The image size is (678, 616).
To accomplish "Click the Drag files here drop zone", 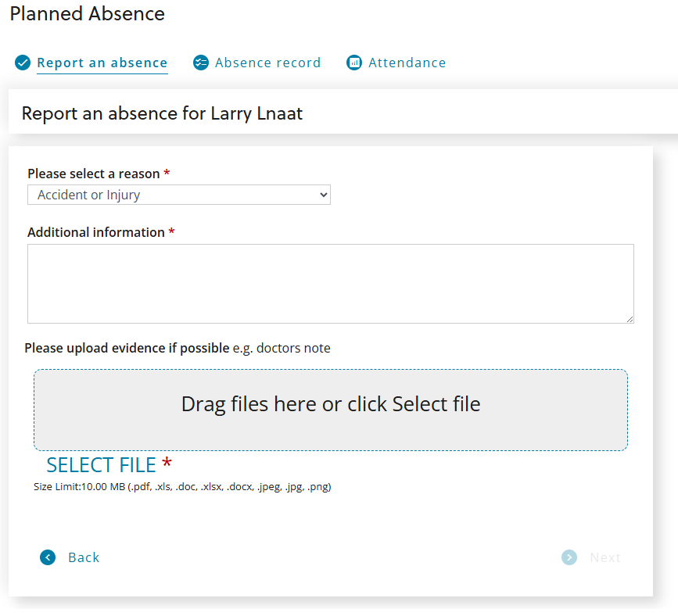I will (330, 410).
